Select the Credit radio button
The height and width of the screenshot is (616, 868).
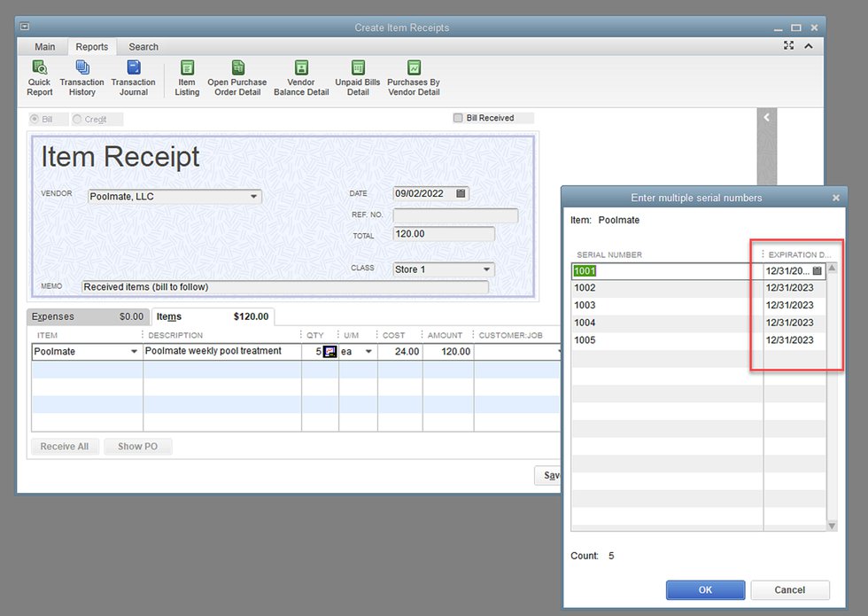(77, 119)
